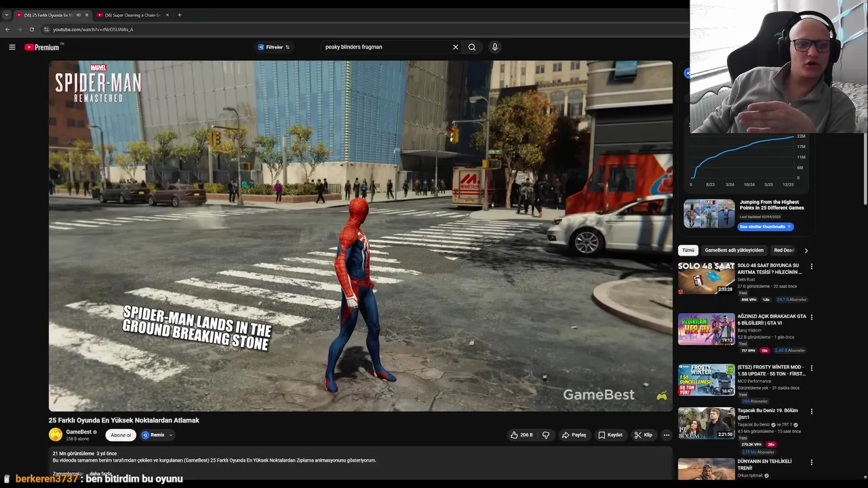Go to YouTube Premium home logo

tap(43, 47)
